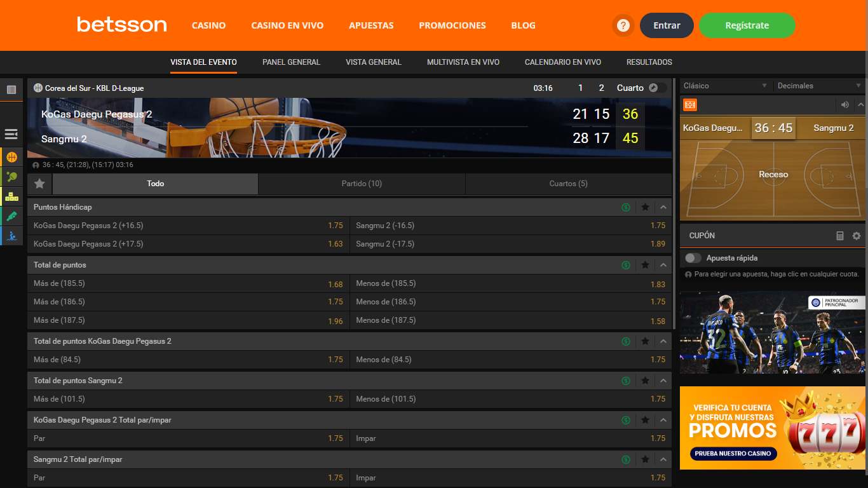Click the Entrar login button
Image resolution: width=868 pixels, height=488 pixels.
click(667, 25)
